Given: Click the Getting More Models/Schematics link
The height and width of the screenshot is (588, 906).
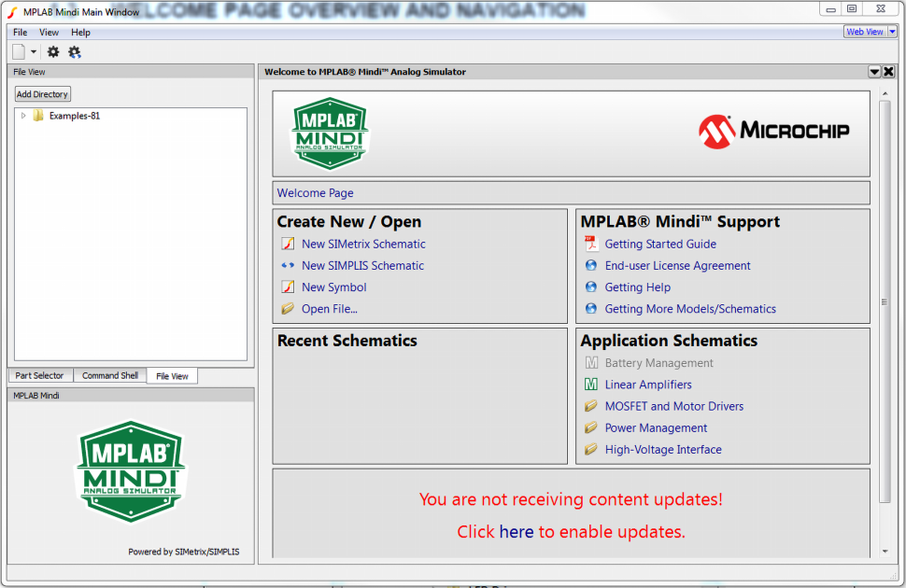Looking at the screenshot, I should click(x=690, y=309).
